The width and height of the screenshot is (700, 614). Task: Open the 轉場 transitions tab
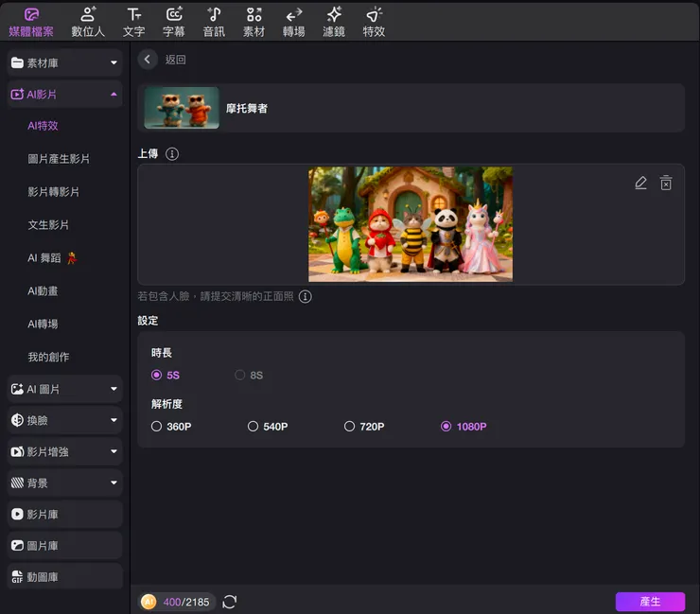[x=294, y=23]
